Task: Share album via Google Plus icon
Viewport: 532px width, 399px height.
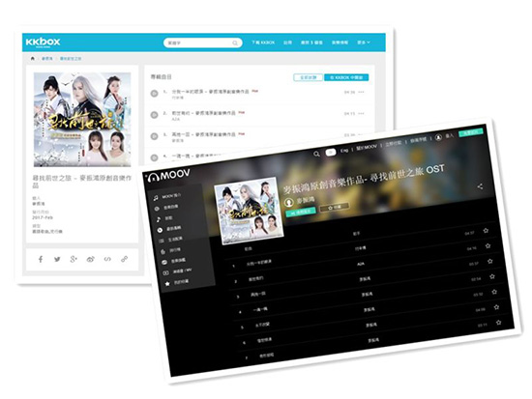Action: [74, 259]
